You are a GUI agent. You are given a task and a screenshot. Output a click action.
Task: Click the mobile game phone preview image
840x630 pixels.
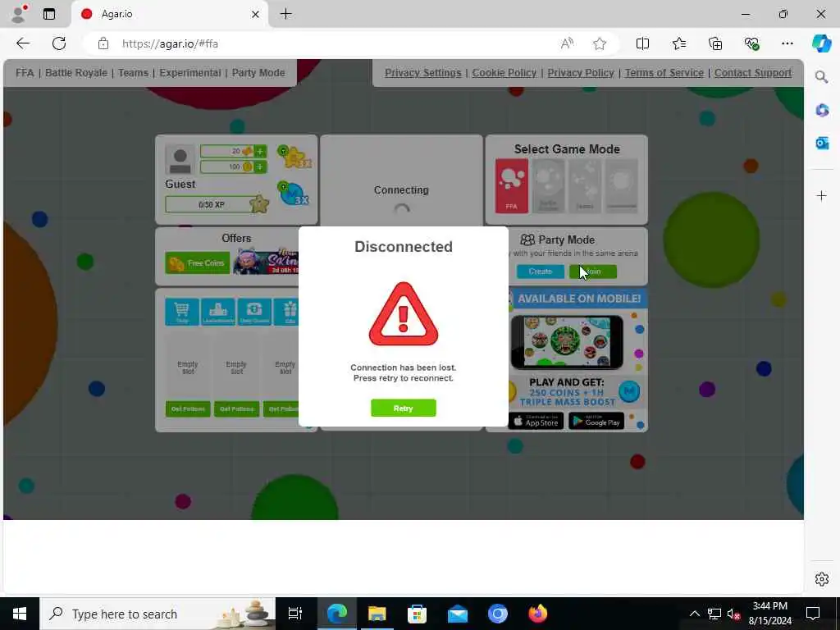click(x=567, y=342)
